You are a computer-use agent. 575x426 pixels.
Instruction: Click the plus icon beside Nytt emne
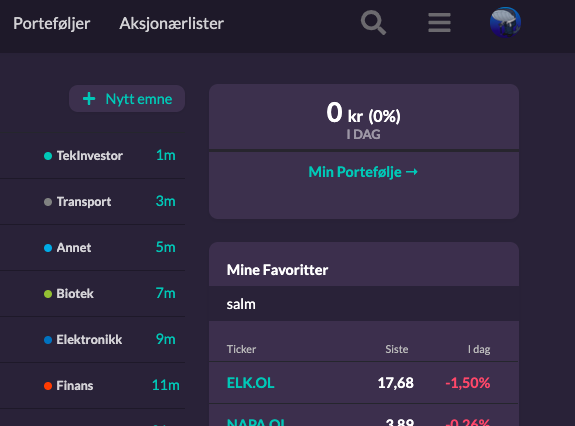(x=89, y=99)
